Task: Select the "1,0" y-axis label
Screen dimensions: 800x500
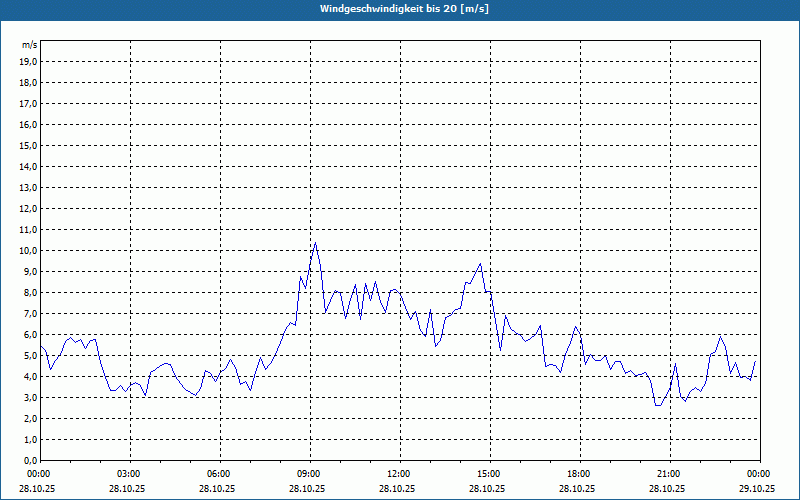Action: click(x=31, y=439)
